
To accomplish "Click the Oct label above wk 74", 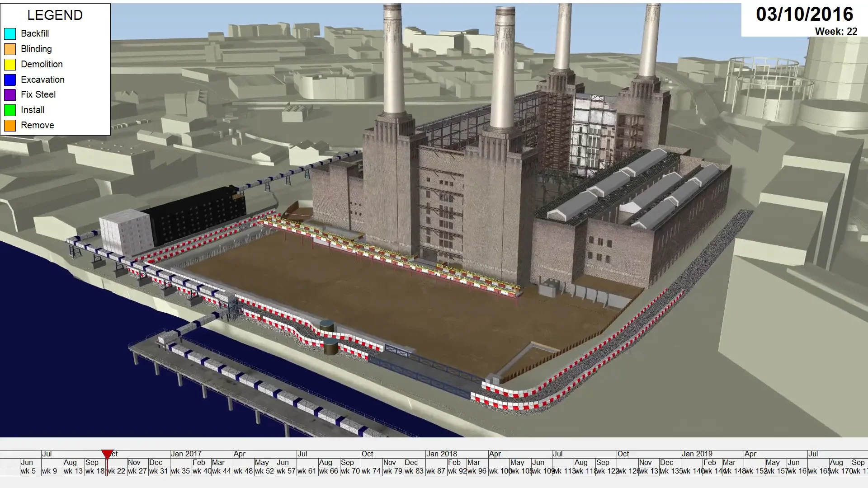I will coord(368,454).
